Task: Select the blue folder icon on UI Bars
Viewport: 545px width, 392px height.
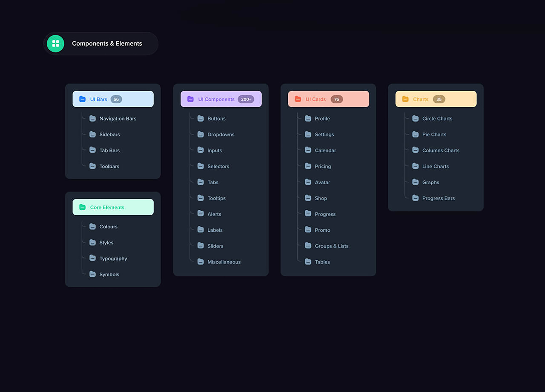Action: [x=83, y=99]
